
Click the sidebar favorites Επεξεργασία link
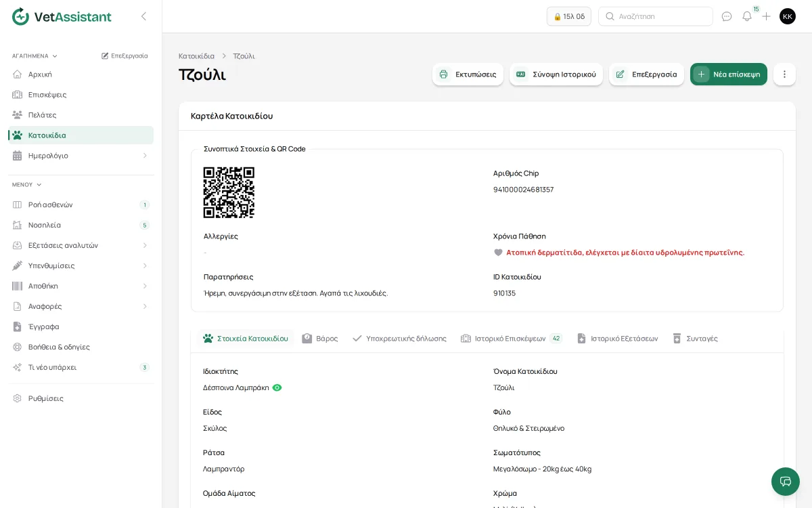(125, 56)
